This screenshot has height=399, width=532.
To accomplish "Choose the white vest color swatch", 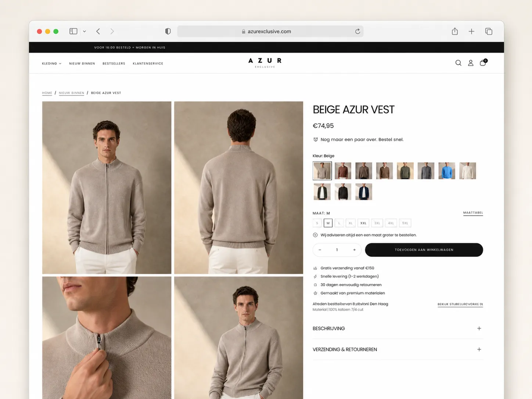I will [468, 171].
